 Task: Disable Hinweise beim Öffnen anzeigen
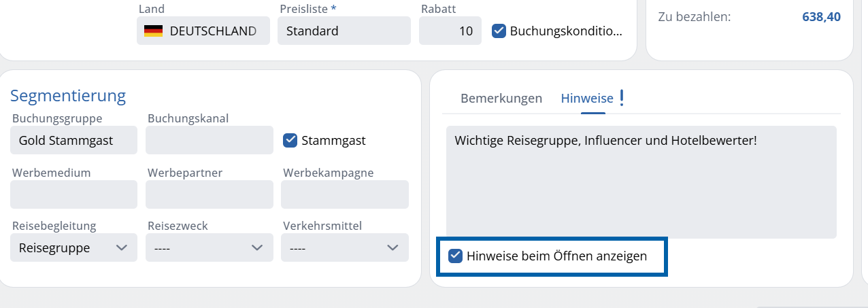(454, 256)
